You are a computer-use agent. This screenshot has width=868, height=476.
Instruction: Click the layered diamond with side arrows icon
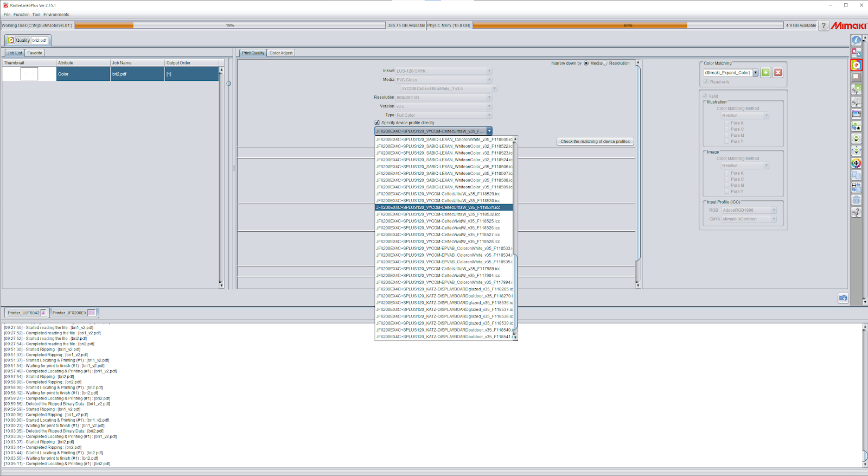coord(856,151)
